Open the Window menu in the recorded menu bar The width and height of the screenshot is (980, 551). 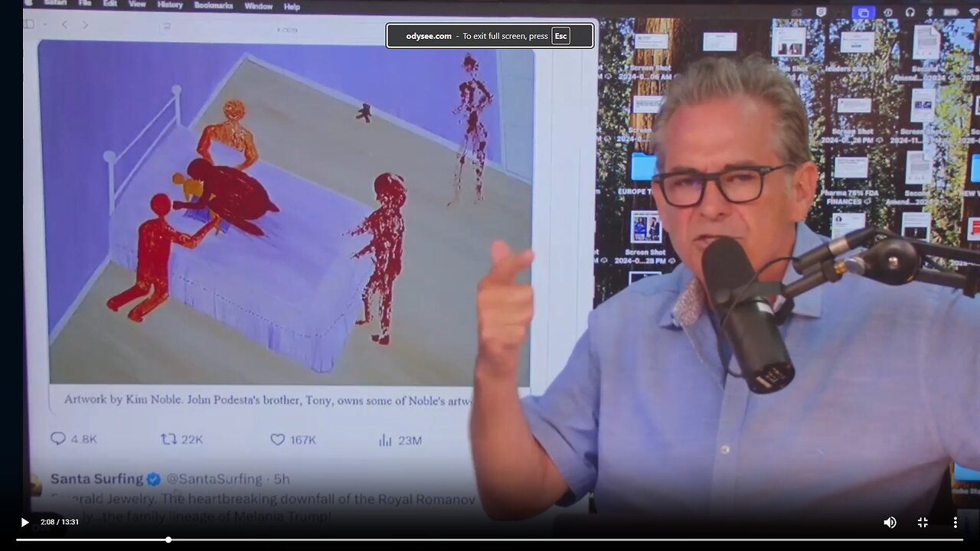(x=259, y=6)
